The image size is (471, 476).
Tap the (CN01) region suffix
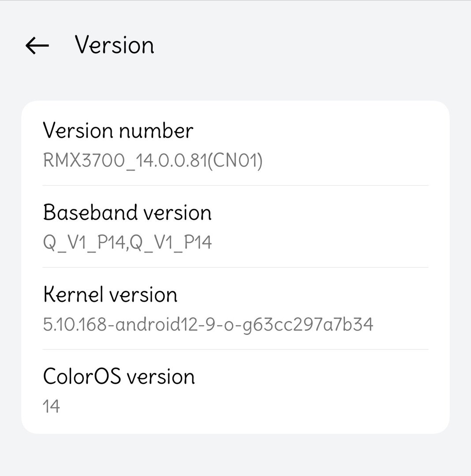point(235,161)
